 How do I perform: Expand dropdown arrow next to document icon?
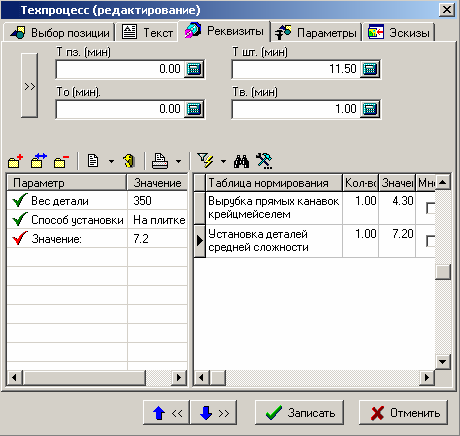point(111,162)
